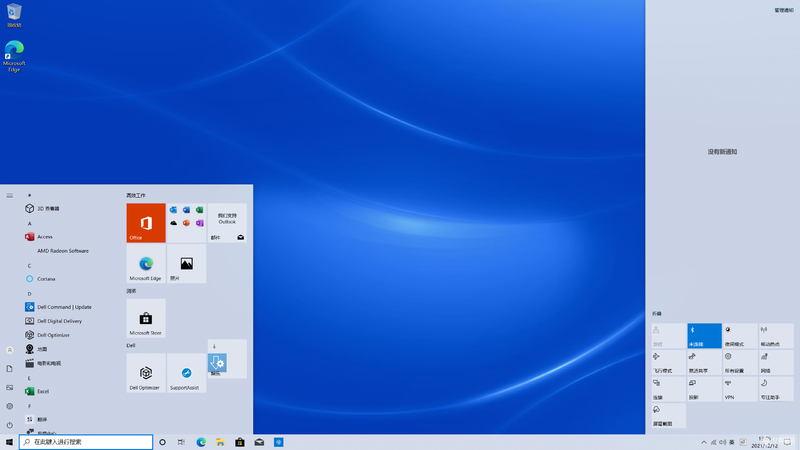Open File Explorer from the taskbar
The image size is (800, 450).
pos(220,442)
